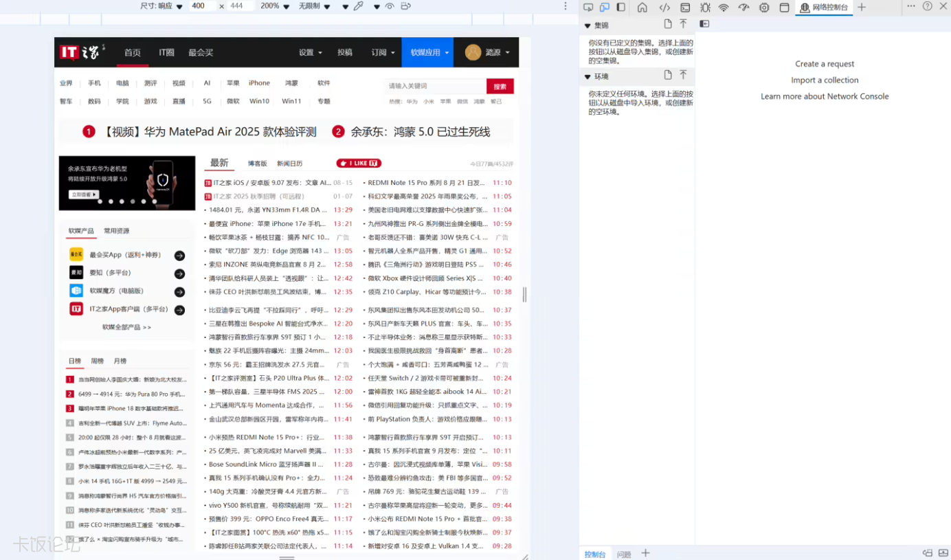Select the 网络控制台 tab
This screenshot has height=560, width=951.
click(824, 7)
